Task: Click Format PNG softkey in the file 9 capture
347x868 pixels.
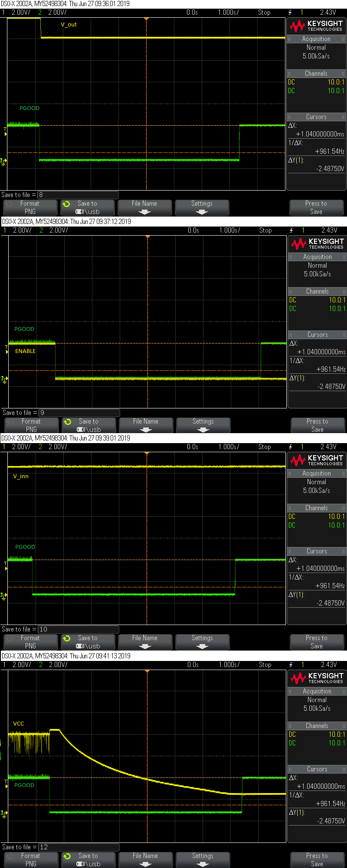Action: click(x=31, y=425)
